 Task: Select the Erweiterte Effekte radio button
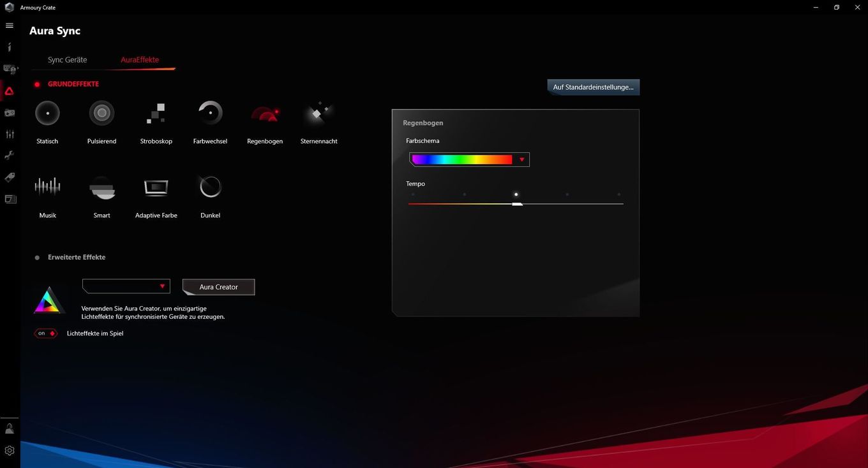(x=37, y=258)
